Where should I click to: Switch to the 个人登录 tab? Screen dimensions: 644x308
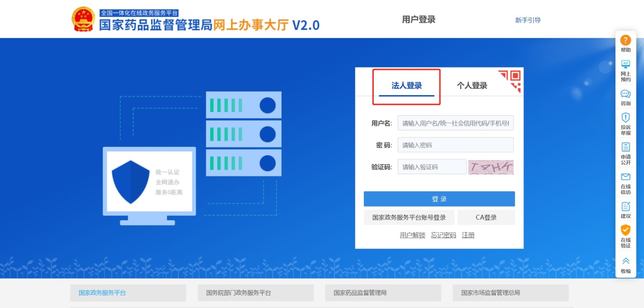[x=471, y=86]
